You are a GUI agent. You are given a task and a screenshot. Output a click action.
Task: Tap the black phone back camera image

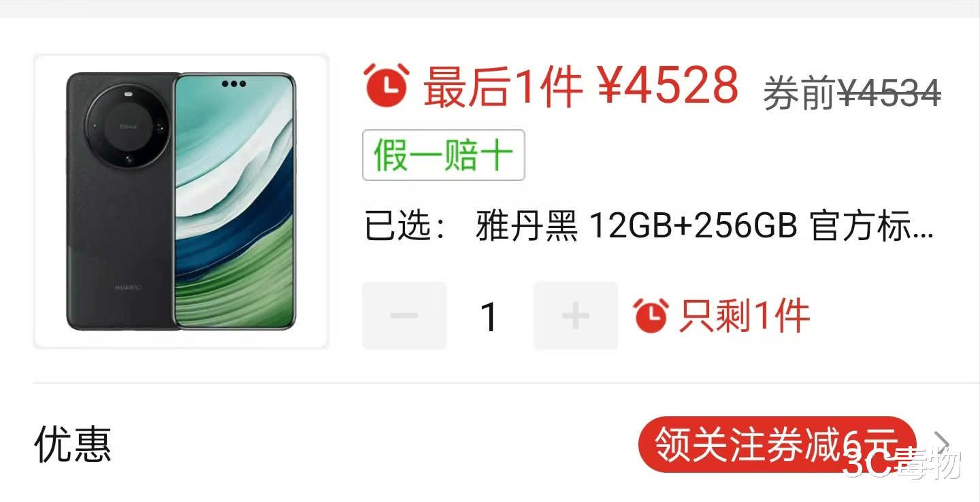coord(122,201)
